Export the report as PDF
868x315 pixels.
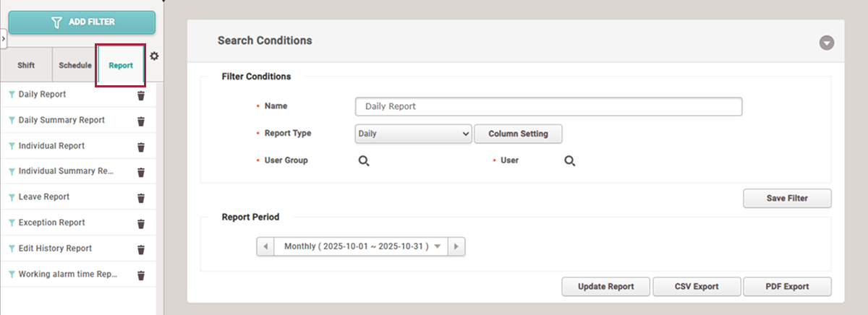(787, 287)
